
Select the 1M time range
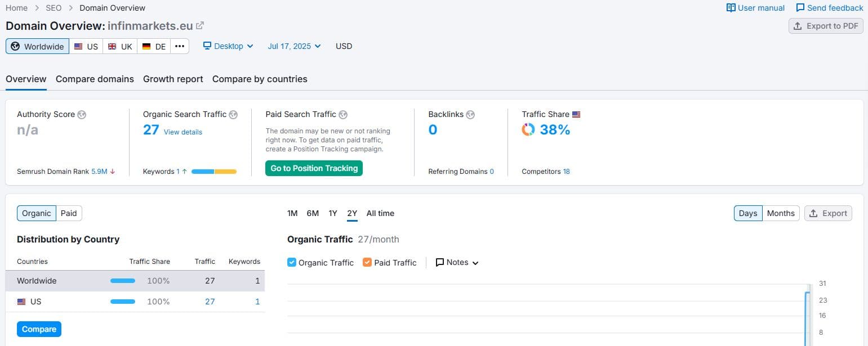(x=292, y=213)
